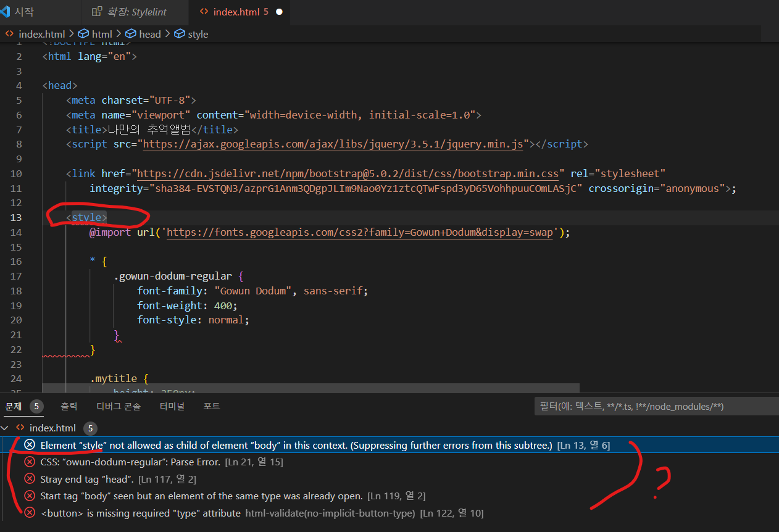Click the problems filter input field
This screenshot has height=532, width=779.
tap(656, 406)
